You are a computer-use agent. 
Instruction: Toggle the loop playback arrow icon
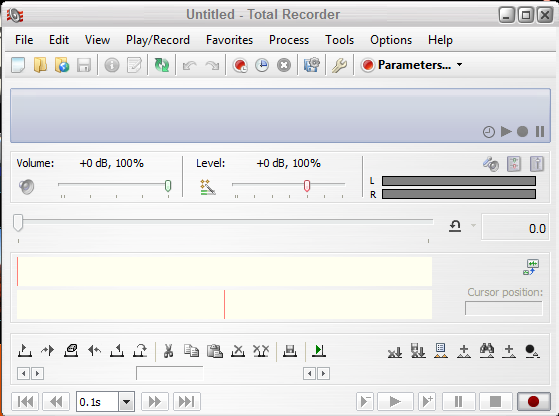click(x=455, y=226)
